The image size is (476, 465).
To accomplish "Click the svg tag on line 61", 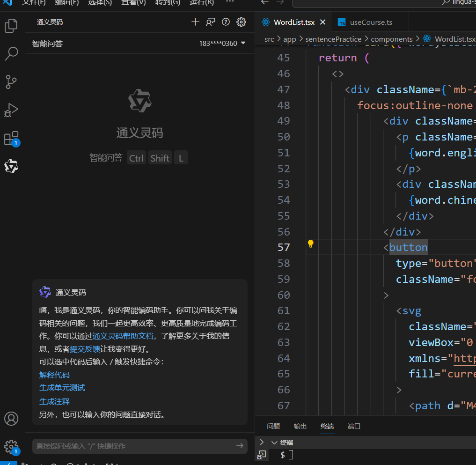I will tap(411, 311).
